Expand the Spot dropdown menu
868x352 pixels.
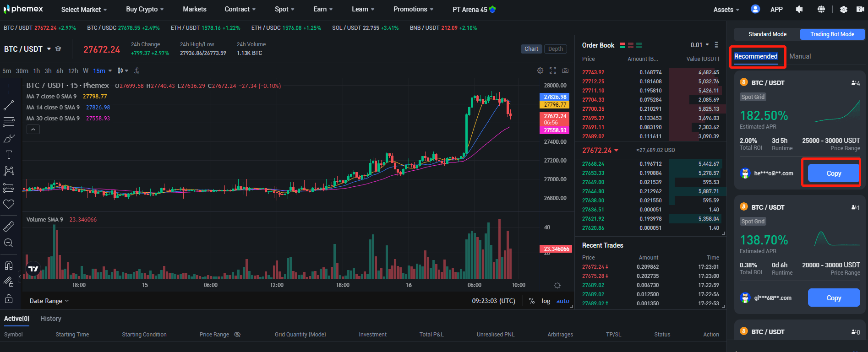284,9
